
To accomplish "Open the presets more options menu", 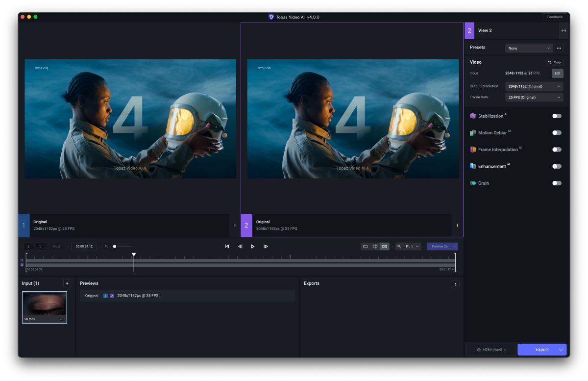I will pos(559,48).
